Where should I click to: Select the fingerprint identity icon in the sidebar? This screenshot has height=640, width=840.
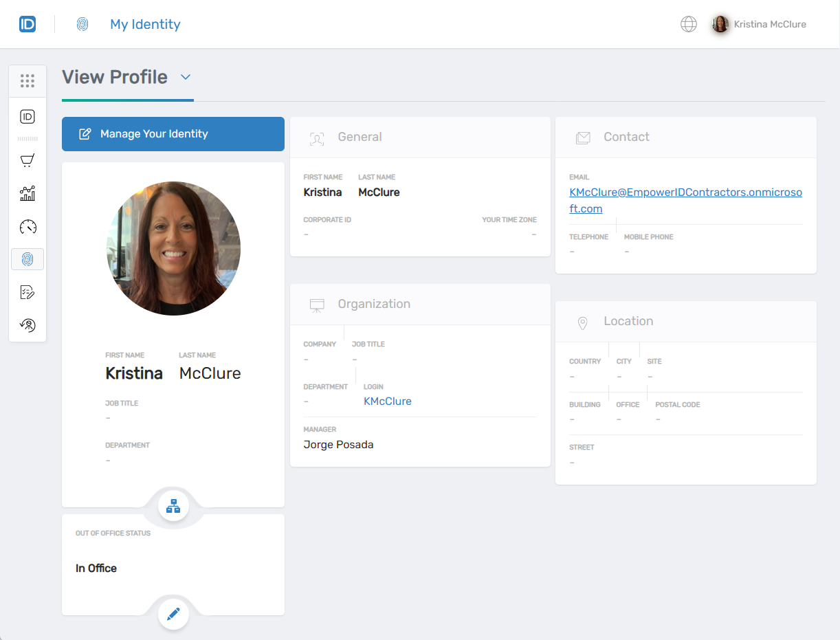27,259
